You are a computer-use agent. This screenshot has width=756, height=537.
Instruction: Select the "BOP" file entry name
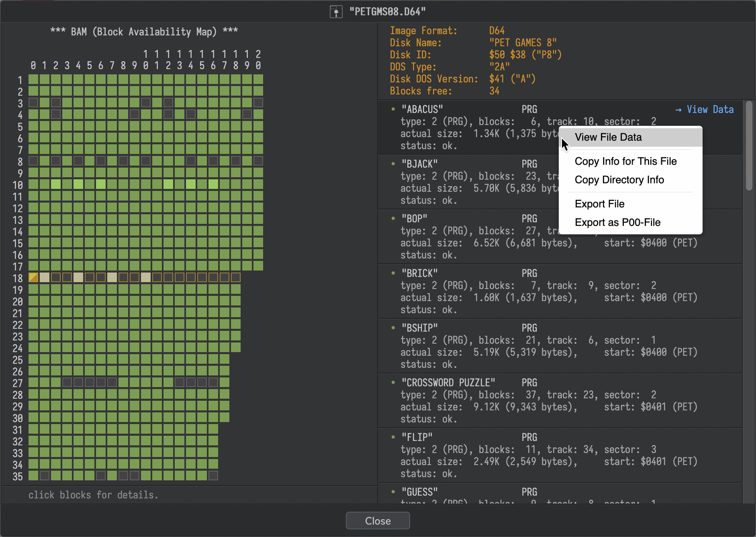(415, 219)
